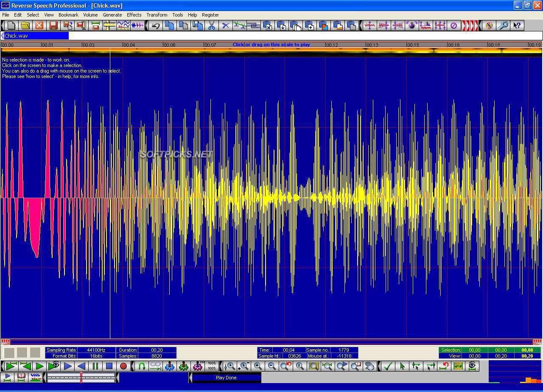The width and height of the screenshot is (543, 392).
Task: Open the Transform menu
Action: coord(157,15)
